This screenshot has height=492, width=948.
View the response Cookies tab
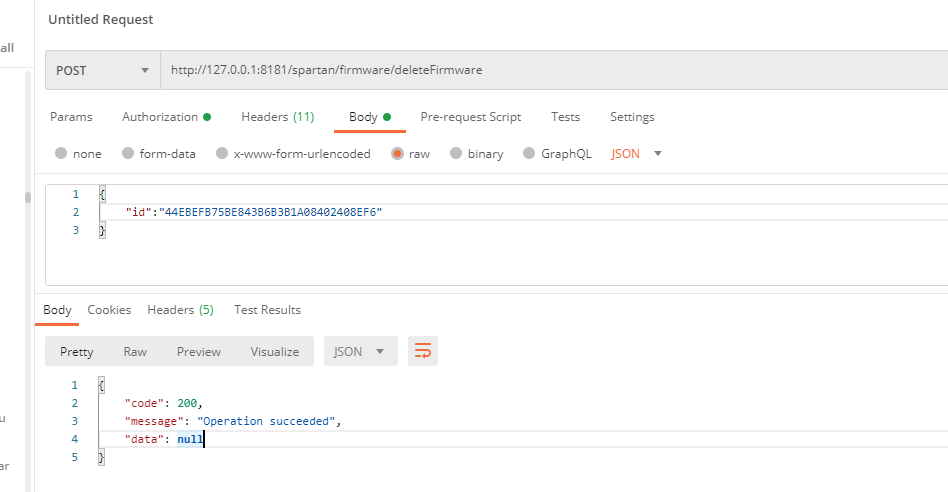coord(109,310)
